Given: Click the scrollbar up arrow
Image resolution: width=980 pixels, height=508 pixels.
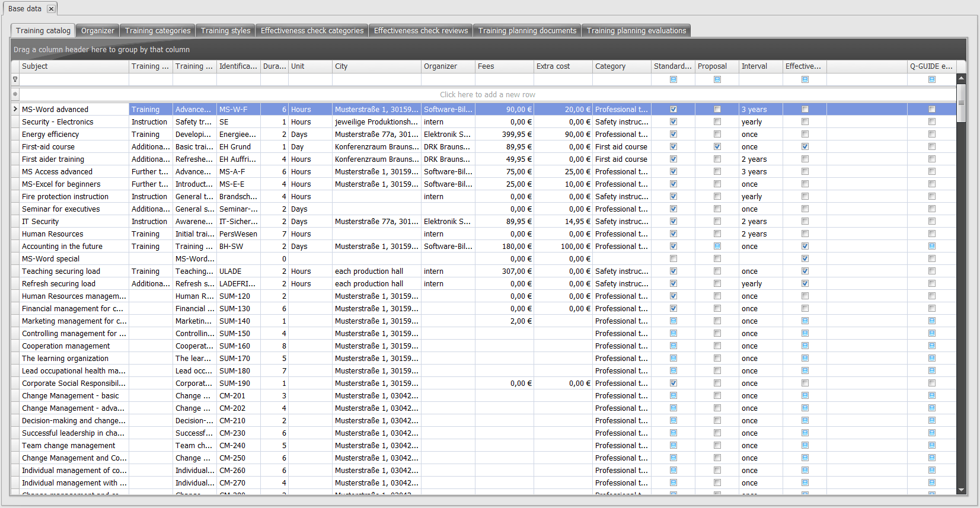Looking at the screenshot, I should pos(961,78).
